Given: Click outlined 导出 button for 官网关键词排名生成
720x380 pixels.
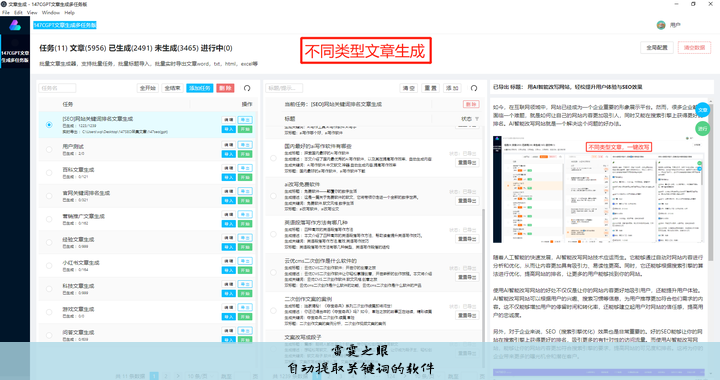Looking at the screenshot, I should (245, 191).
